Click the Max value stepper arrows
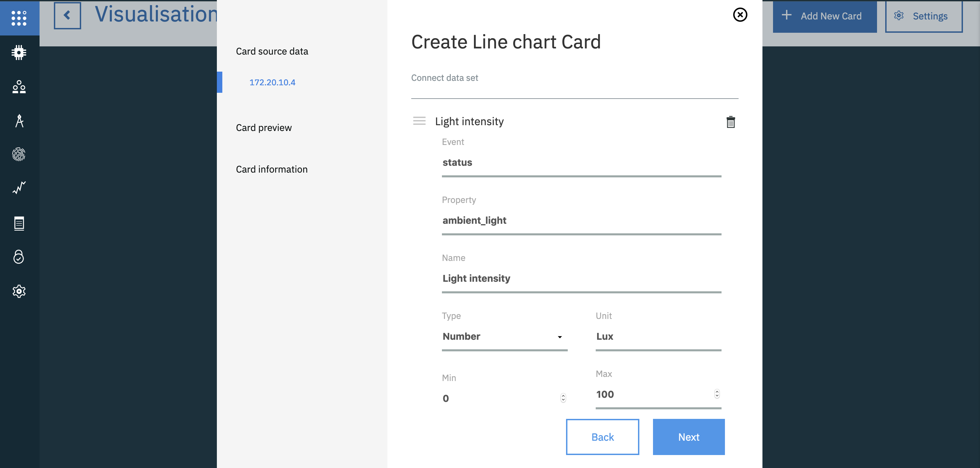 (x=717, y=394)
